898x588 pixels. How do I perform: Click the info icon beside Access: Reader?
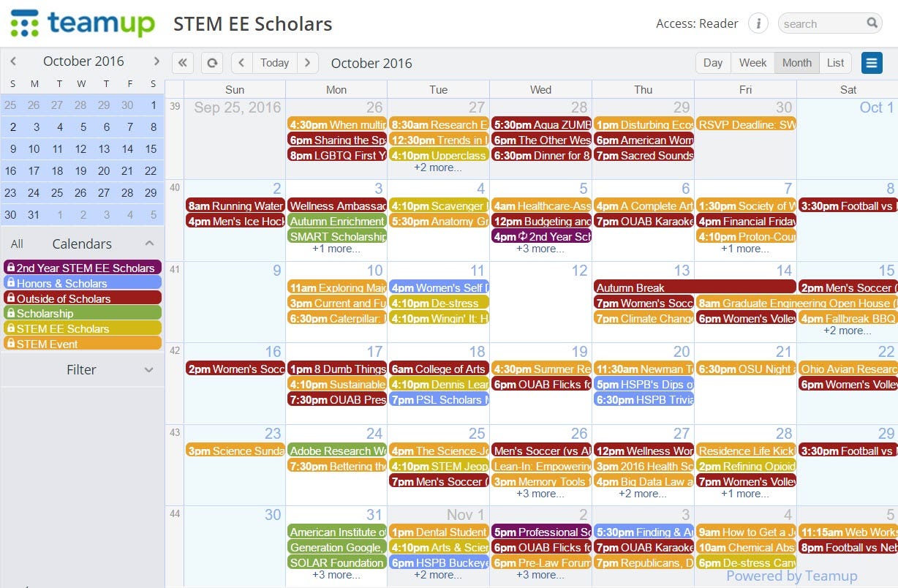pos(758,23)
